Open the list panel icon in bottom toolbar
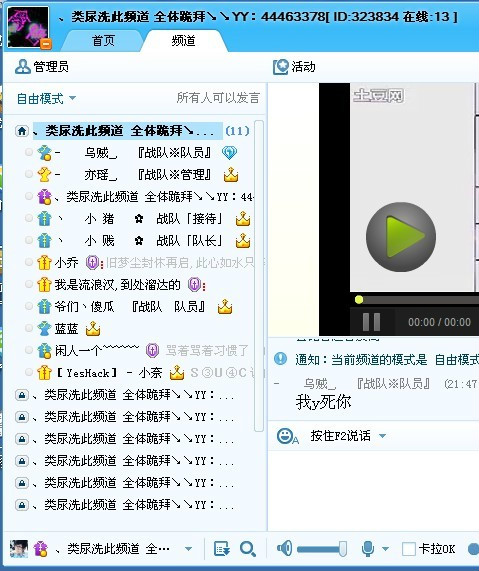This screenshot has width=479, height=571. click(221, 549)
